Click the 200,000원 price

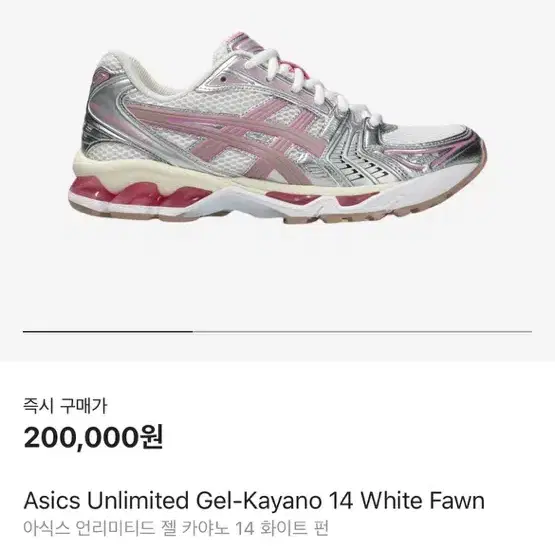(94, 437)
